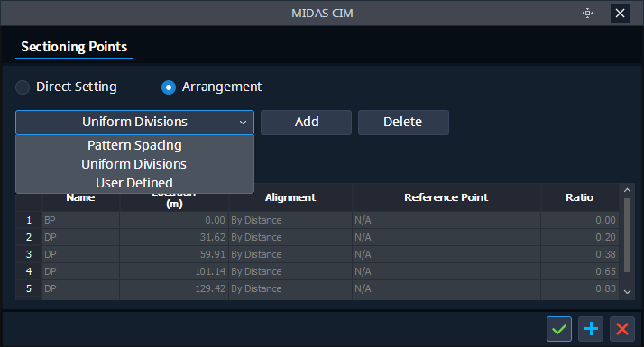Viewport: 644px width, 347px height.
Task: Click the green checkmark confirm icon
Action: (x=558, y=329)
